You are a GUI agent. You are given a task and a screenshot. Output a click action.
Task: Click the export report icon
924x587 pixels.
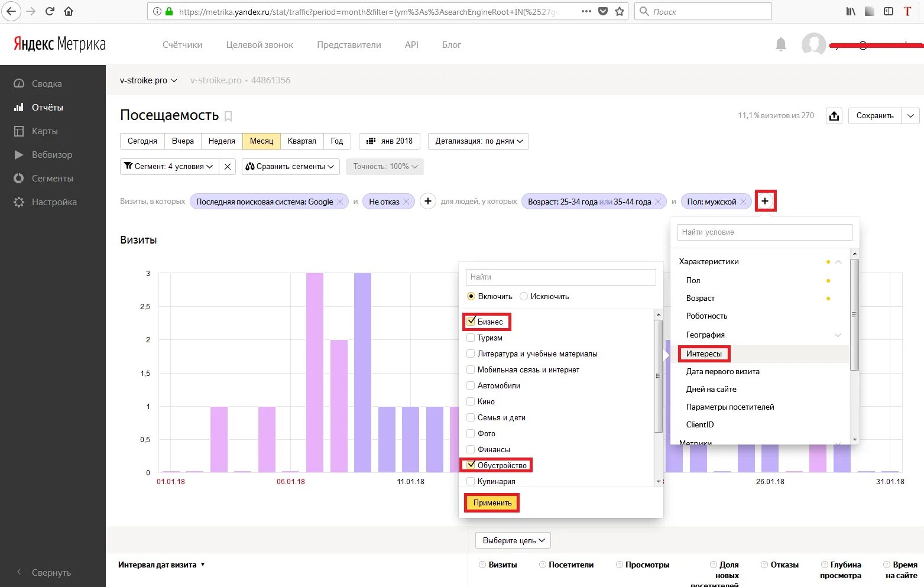coord(834,116)
